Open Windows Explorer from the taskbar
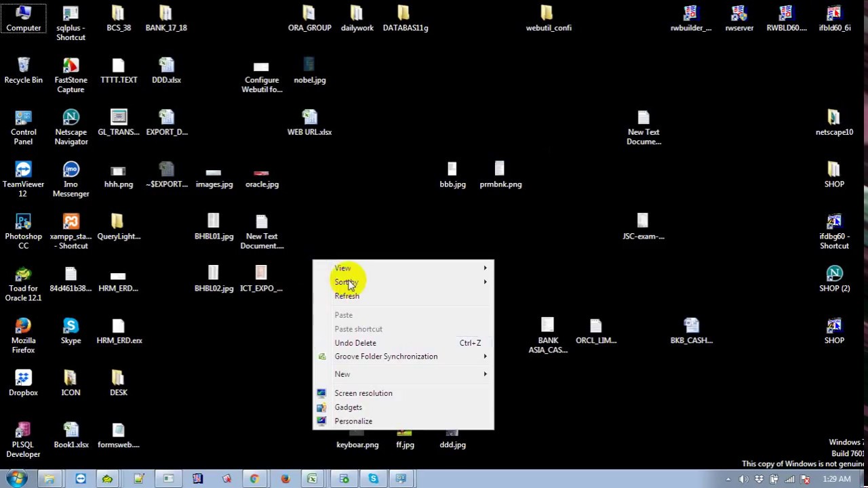 pyautogui.click(x=49, y=479)
